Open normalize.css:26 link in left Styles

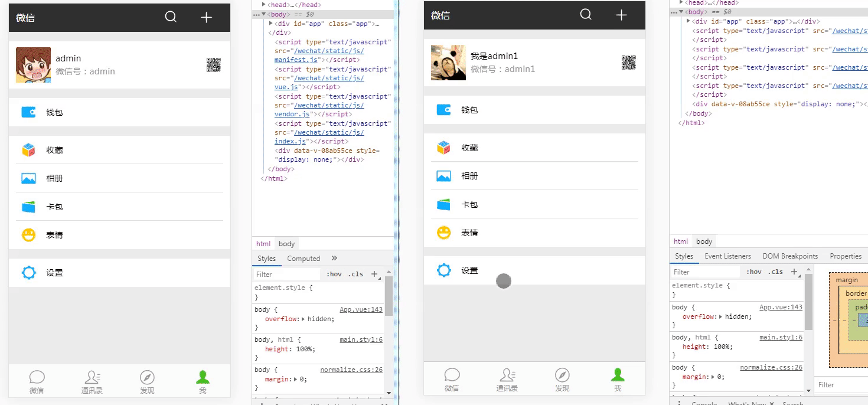(x=351, y=370)
